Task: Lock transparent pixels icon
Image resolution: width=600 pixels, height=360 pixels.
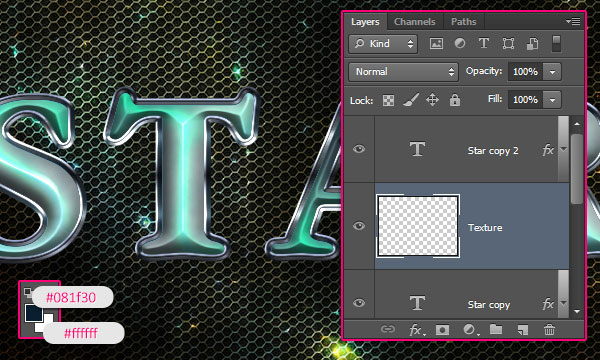Action: (388, 100)
